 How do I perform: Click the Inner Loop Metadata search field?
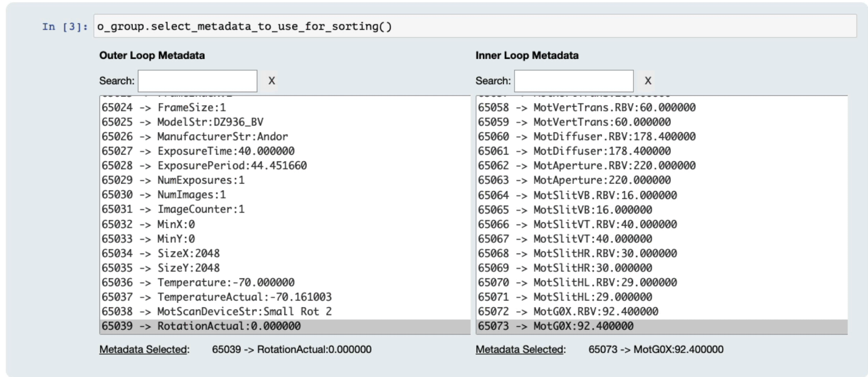(x=574, y=81)
